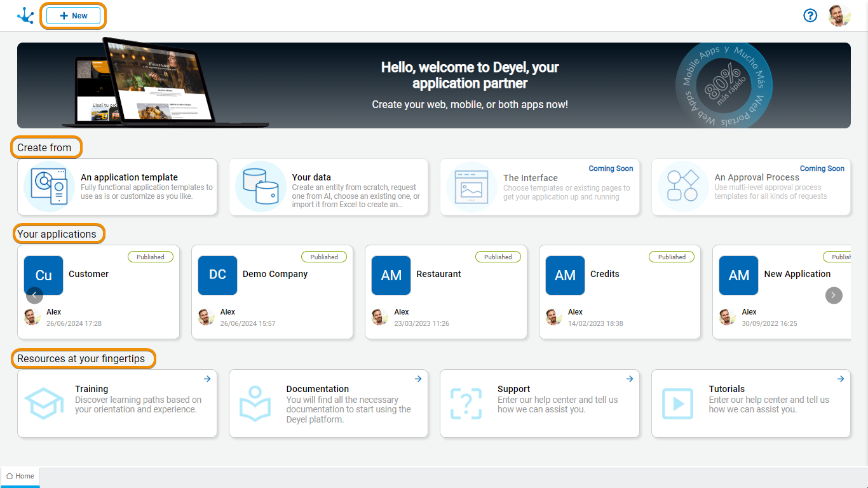The image size is (868, 488).
Task: Open the arrow on the Tutorials card
Action: 841,379
